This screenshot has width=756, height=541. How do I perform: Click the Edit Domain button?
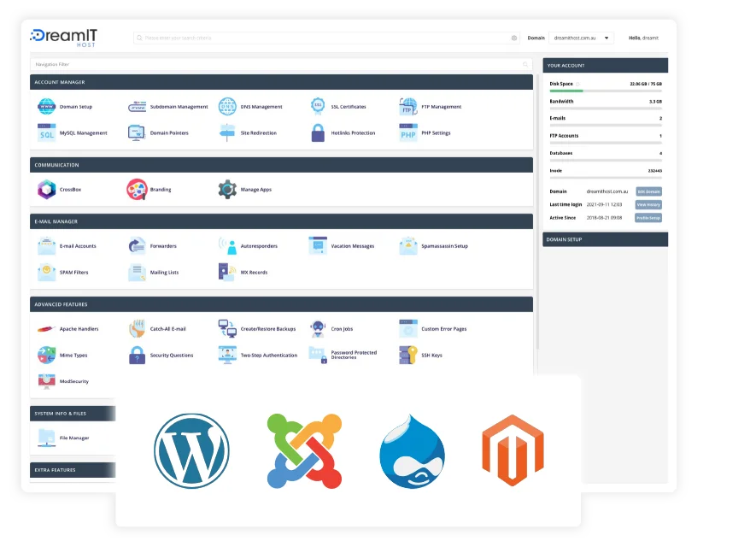(x=650, y=191)
